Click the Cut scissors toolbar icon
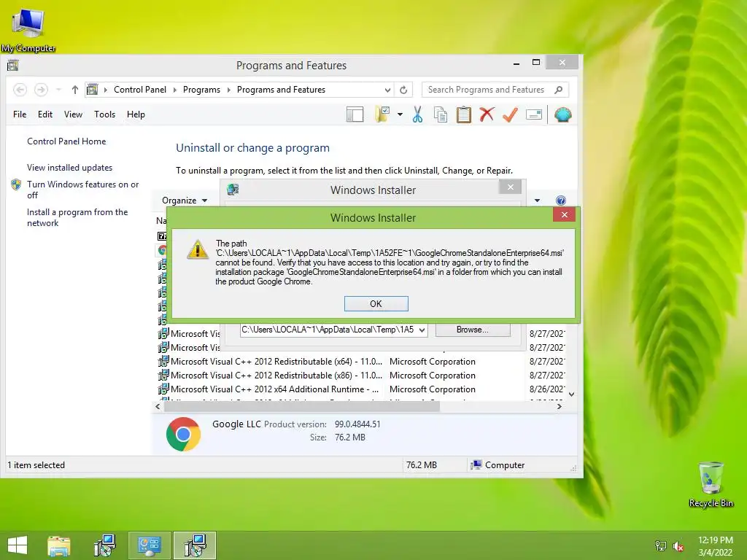Screen dimensions: 747x560 pos(417,114)
